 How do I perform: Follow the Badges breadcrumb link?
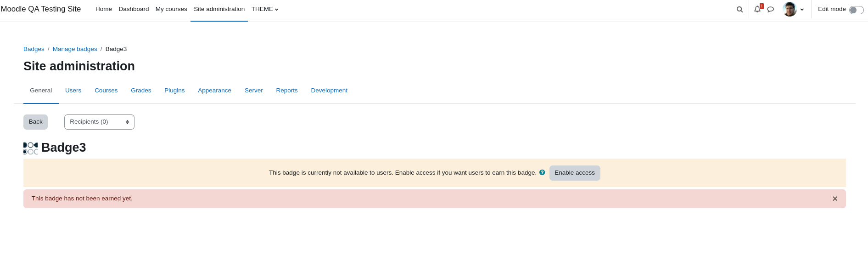[34, 49]
